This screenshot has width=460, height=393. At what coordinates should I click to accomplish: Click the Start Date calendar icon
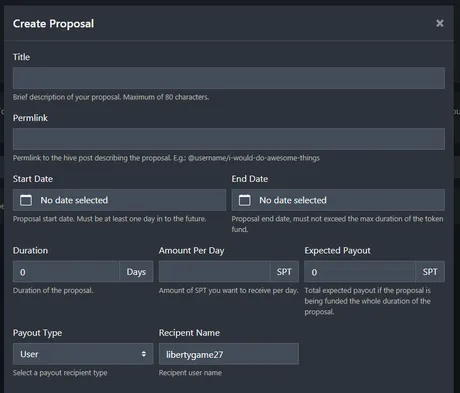point(26,200)
